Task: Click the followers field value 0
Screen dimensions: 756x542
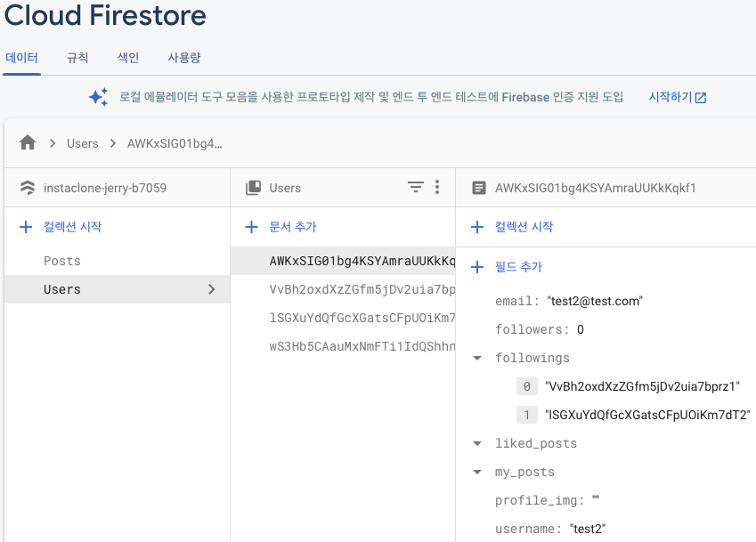Action: [581, 329]
